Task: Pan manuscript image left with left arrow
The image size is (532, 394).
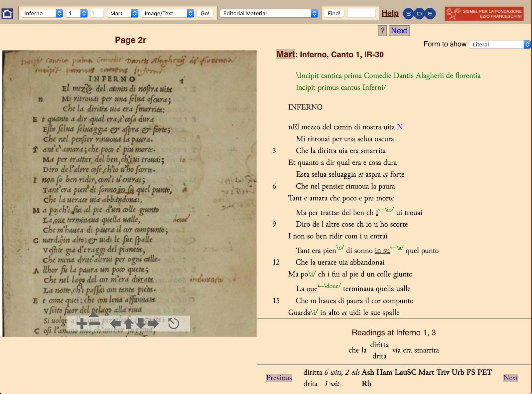Action: tap(115, 323)
